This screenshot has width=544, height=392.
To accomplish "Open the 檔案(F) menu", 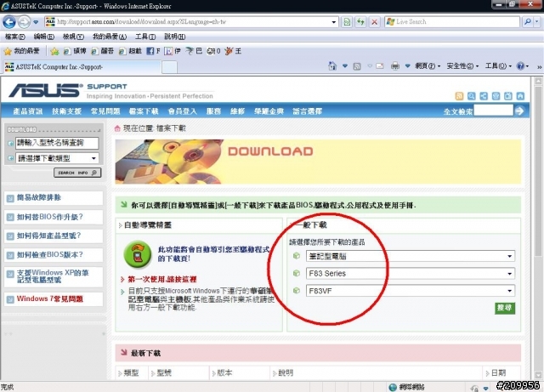I will tap(15, 37).
